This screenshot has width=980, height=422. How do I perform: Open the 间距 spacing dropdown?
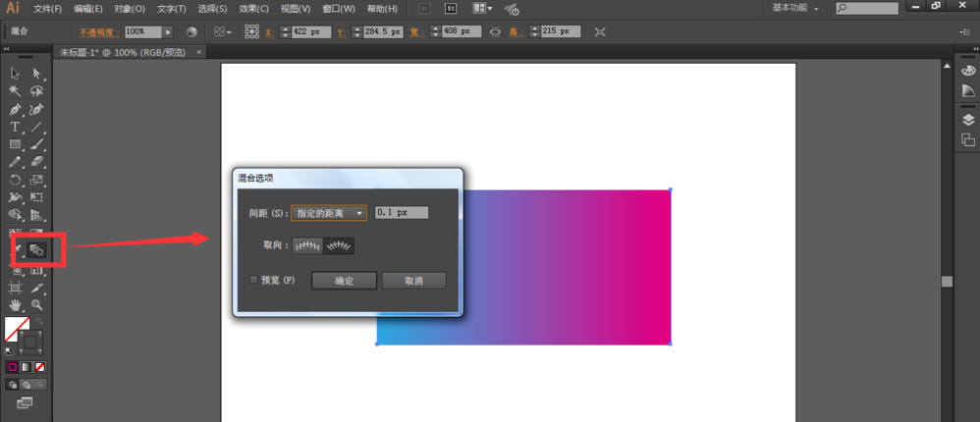click(329, 213)
